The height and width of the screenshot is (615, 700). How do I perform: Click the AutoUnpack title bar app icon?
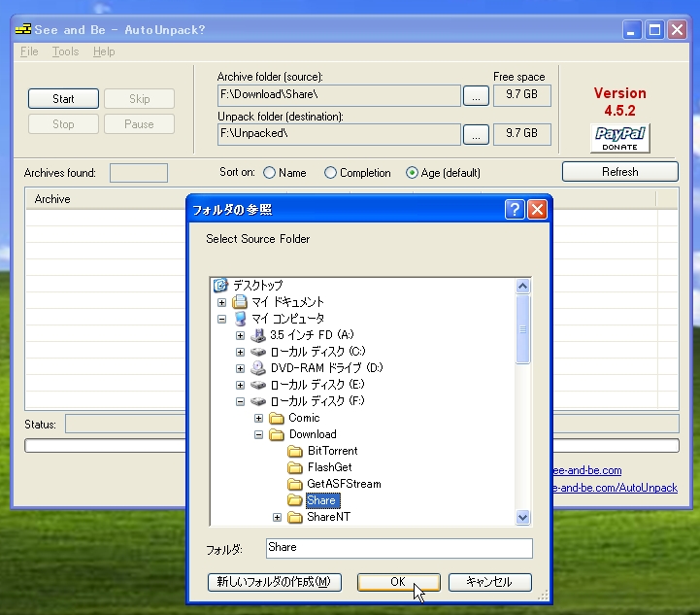(x=22, y=29)
